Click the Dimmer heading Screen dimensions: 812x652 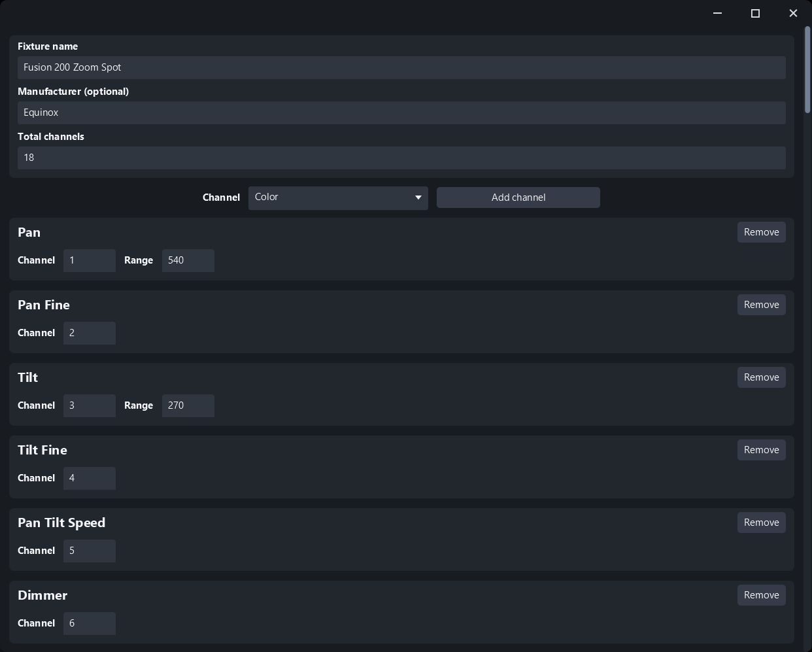point(42,595)
